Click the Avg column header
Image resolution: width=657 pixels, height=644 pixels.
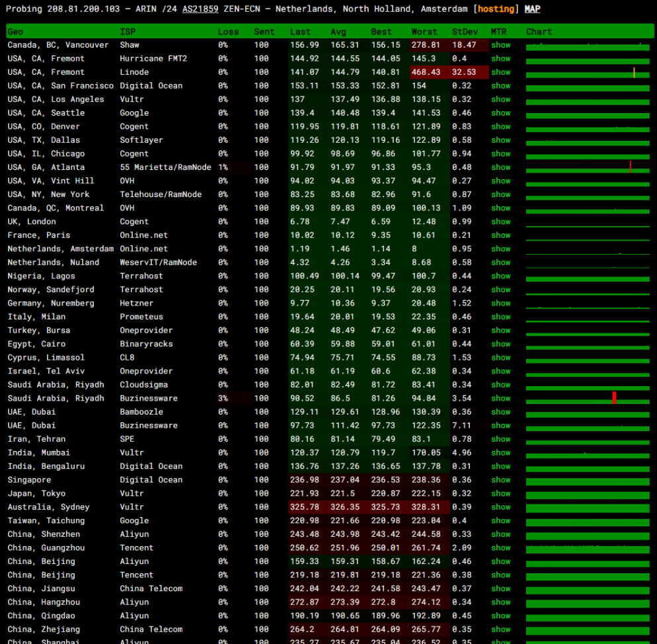(x=338, y=32)
